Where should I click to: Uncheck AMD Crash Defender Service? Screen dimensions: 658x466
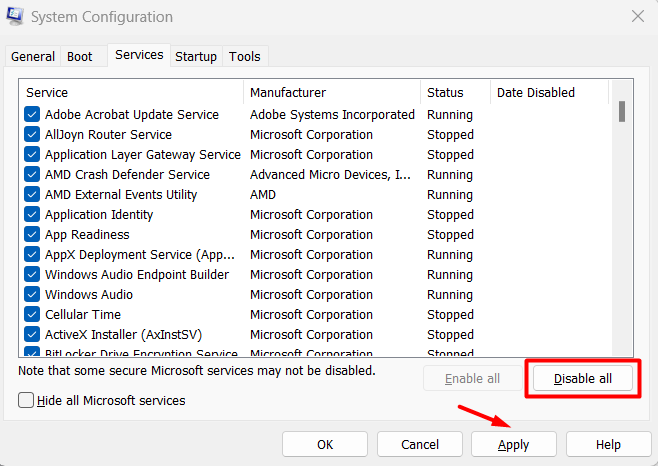tap(32, 175)
